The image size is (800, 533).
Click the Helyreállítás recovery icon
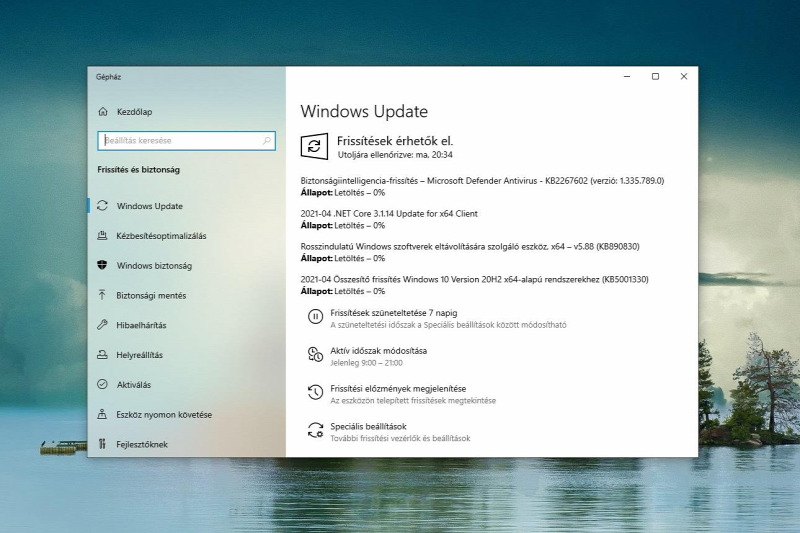(x=102, y=354)
